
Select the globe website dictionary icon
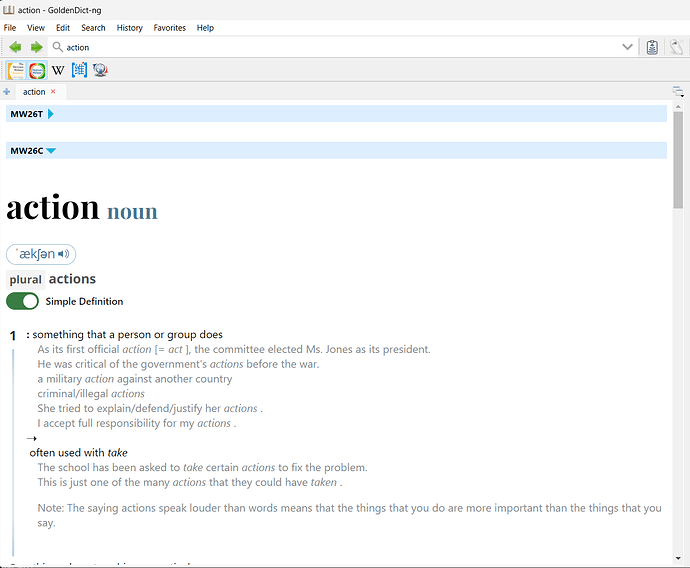tap(100, 70)
